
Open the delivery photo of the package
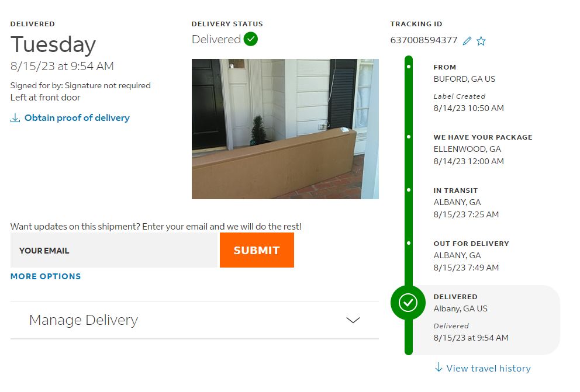coord(285,129)
